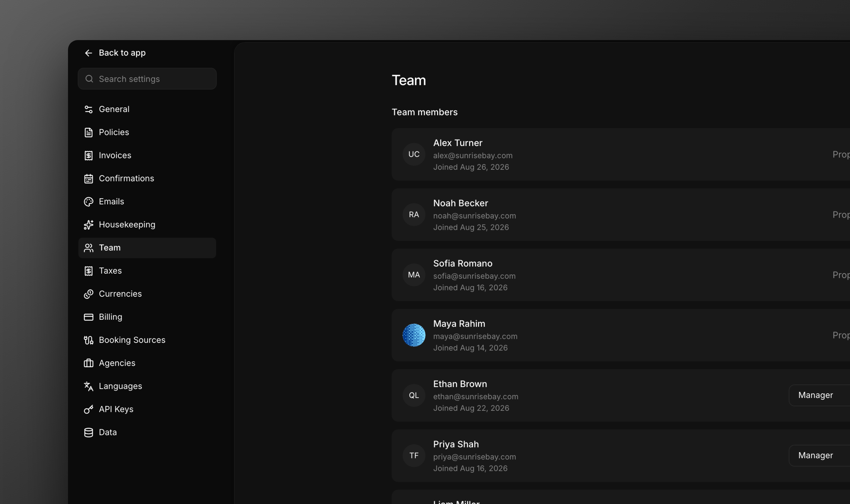
Task: Select the Team sidebar item
Action: [147, 248]
